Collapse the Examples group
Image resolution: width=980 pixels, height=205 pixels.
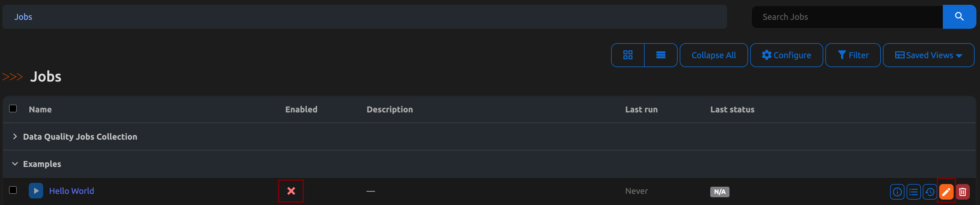point(15,164)
